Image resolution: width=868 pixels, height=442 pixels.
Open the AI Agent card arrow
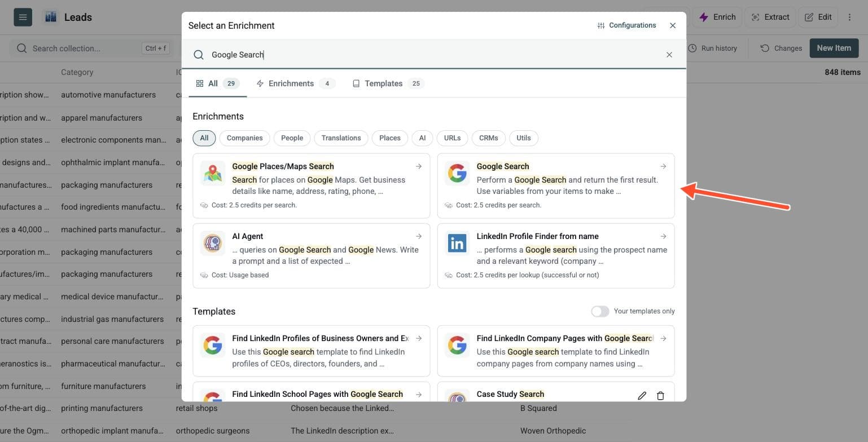tap(419, 236)
